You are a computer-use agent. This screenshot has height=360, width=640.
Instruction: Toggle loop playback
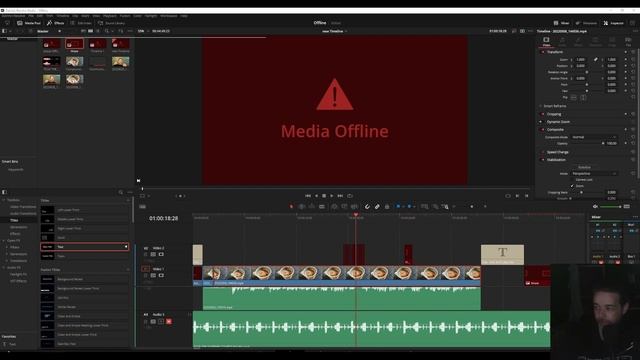point(350,196)
